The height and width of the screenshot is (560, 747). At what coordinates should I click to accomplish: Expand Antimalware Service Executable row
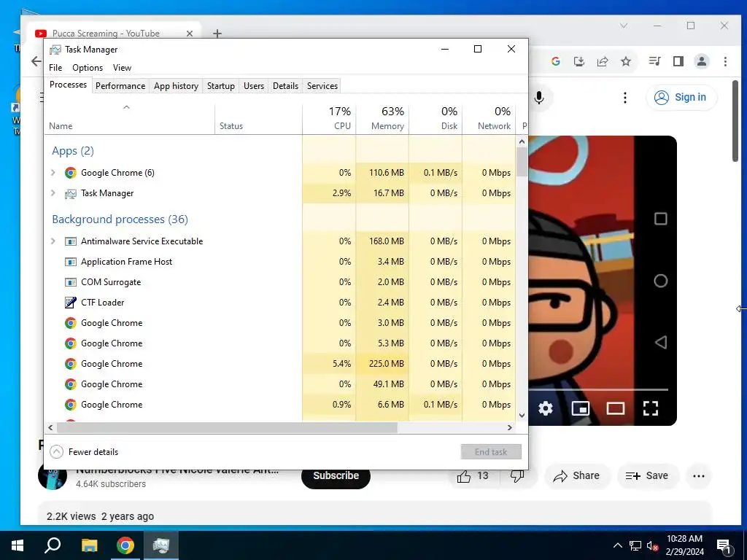tap(53, 241)
